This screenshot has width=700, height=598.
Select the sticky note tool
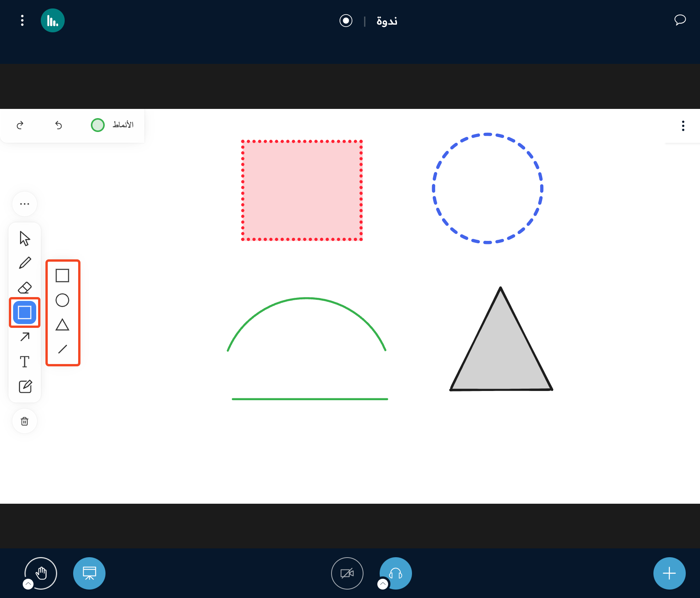(x=25, y=386)
